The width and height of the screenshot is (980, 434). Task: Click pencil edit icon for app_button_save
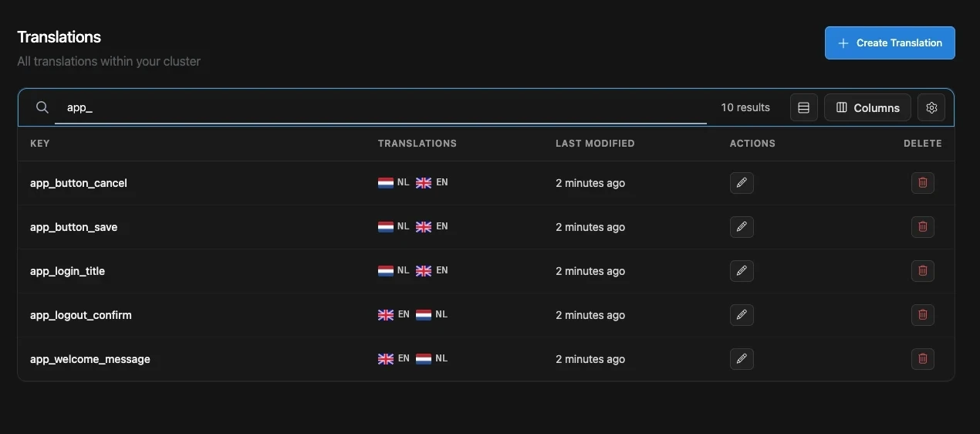[742, 227]
